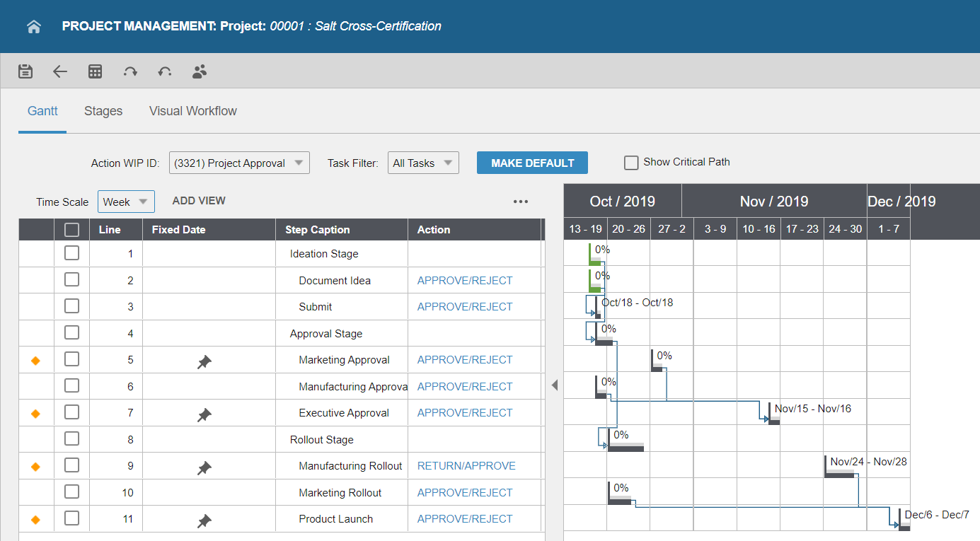980x541 pixels.
Task: Click the home icon in header
Action: tap(34, 27)
